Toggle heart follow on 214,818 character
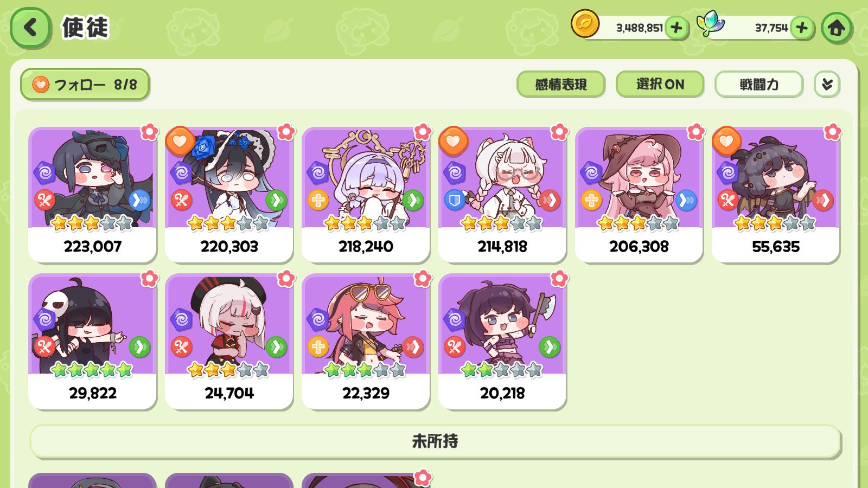 [x=454, y=141]
